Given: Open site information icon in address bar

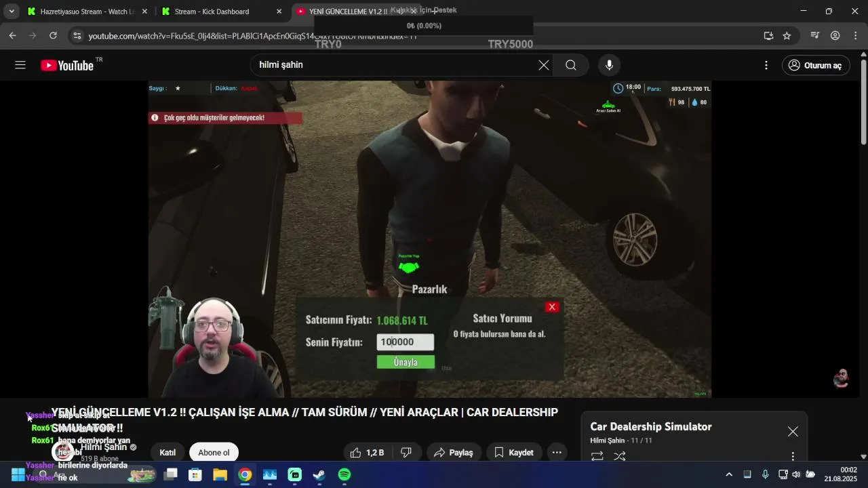Looking at the screenshot, I should tap(77, 35).
